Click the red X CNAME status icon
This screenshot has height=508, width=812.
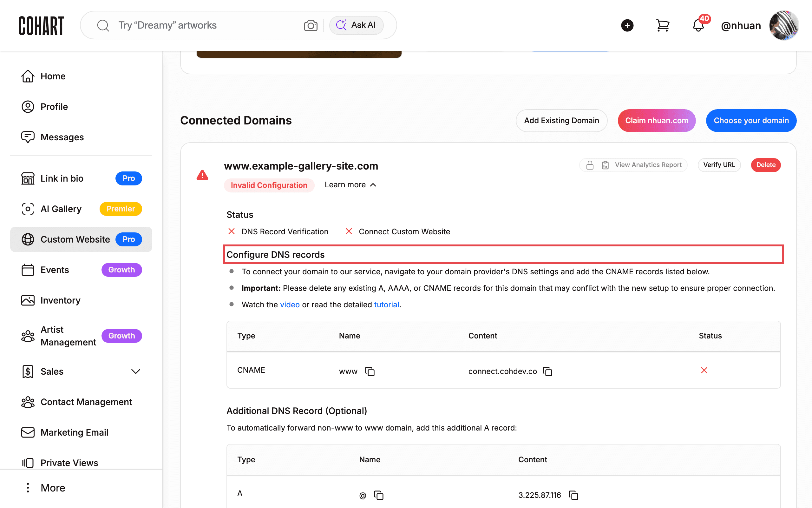click(x=704, y=370)
